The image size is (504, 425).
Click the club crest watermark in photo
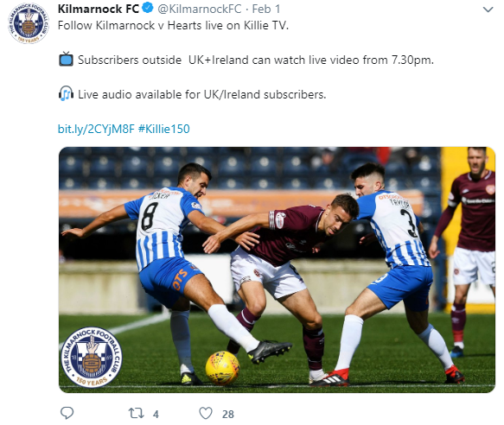pos(92,357)
